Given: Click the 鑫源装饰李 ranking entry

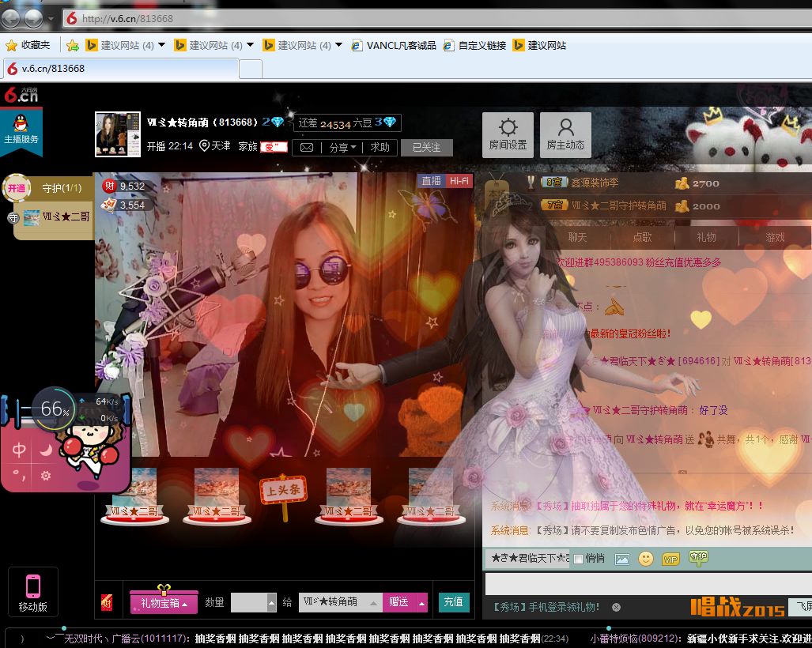Looking at the screenshot, I should pyautogui.click(x=595, y=183).
